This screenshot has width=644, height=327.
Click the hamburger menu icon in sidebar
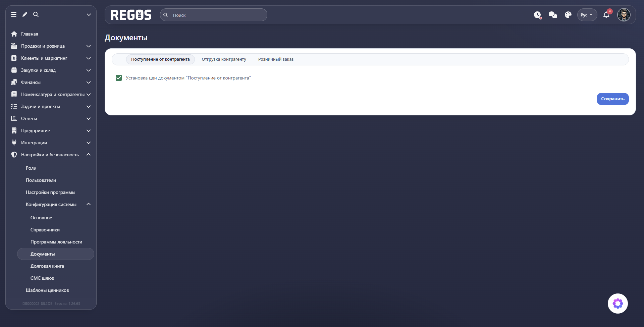coord(14,14)
